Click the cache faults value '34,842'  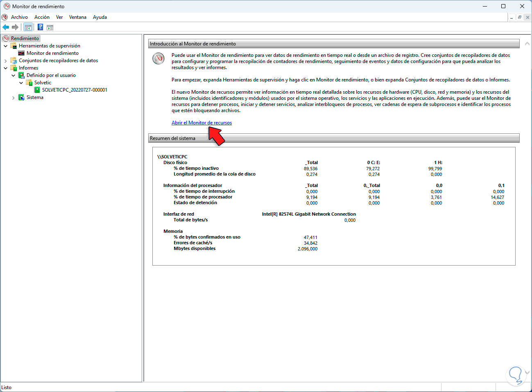pos(310,243)
